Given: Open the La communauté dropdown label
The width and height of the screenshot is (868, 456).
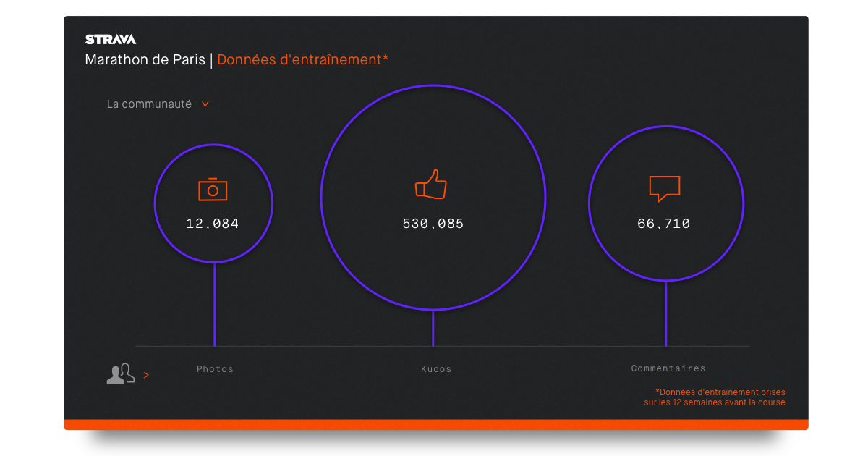Looking at the screenshot, I should (x=149, y=104).
